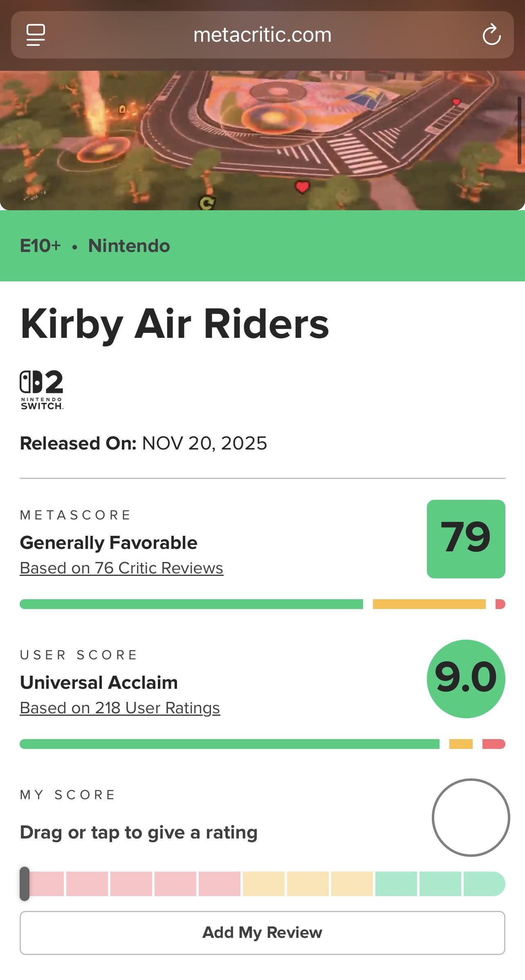Tap the metacritic.com address bar
The height and width of the screenshot is (980, 525).
pos(262,35)
